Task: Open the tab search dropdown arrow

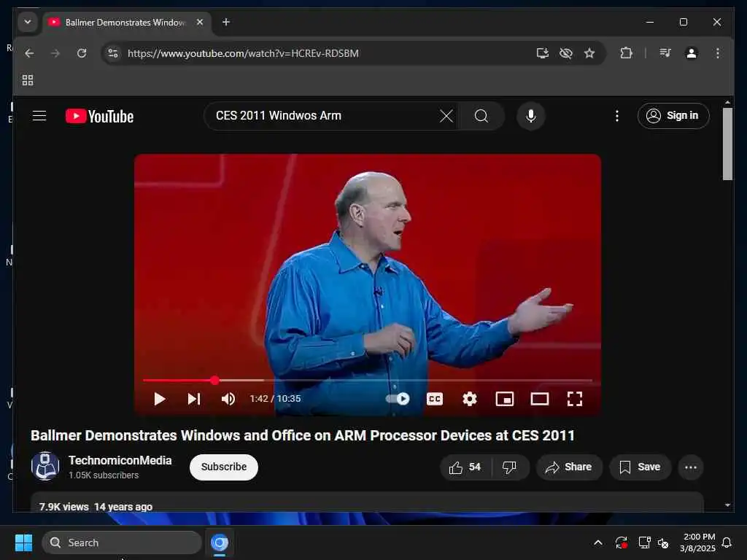Action: click(x=28, y=22)
